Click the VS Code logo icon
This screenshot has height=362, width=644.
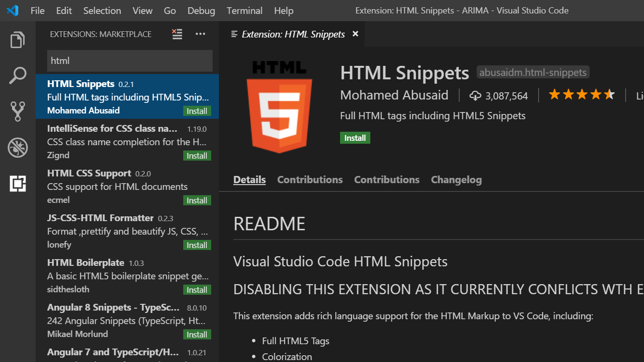point(13,10)
